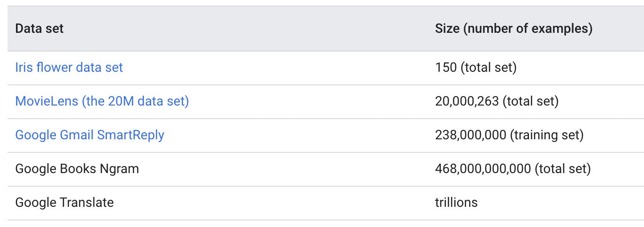This screenshot has height=227, width=644.
Task: Click the (training set) label text
Action: click(546, 135)
